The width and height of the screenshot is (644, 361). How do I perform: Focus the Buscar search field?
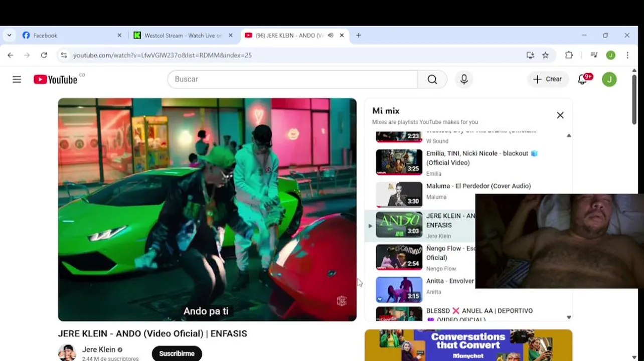pyautogui.click(x=292, y=79)
